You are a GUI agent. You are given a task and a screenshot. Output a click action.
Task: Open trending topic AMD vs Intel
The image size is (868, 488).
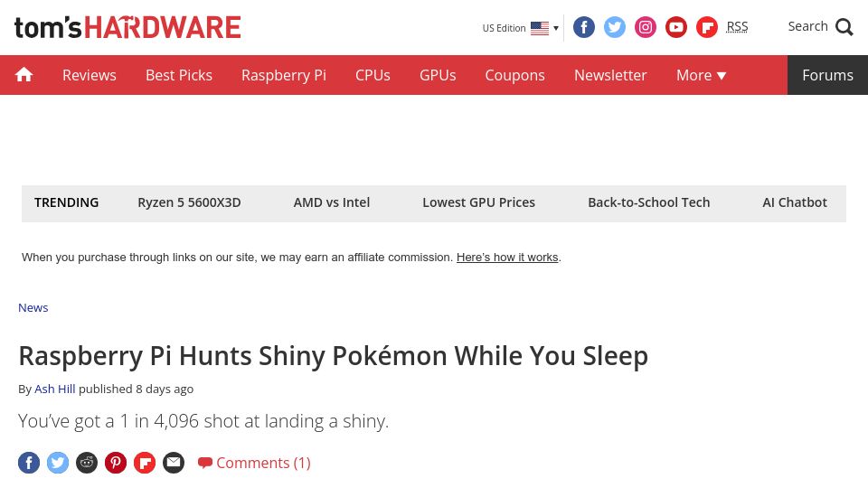tap(332, 202)
